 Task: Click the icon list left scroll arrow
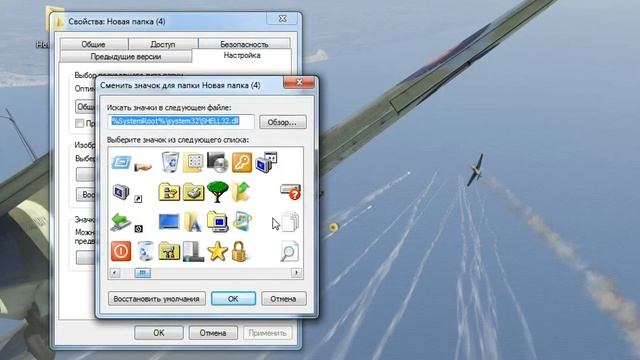pyautogui.click(x=115, y=273)
